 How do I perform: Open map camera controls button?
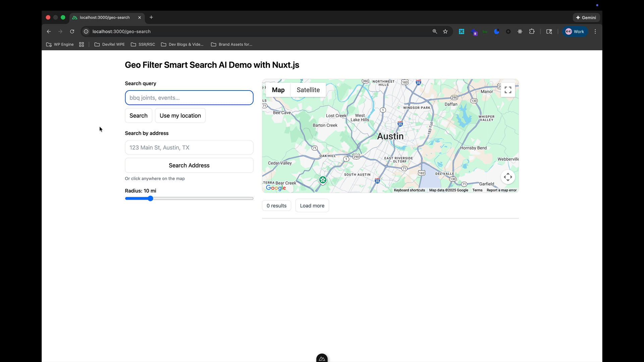(x=508, y=177)
